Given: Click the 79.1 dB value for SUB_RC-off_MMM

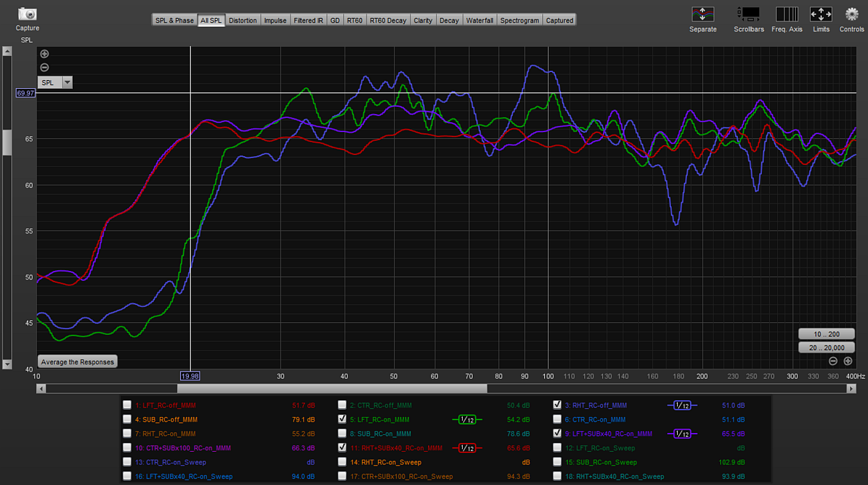Looking at the screenshot, I should pos(303,420).
